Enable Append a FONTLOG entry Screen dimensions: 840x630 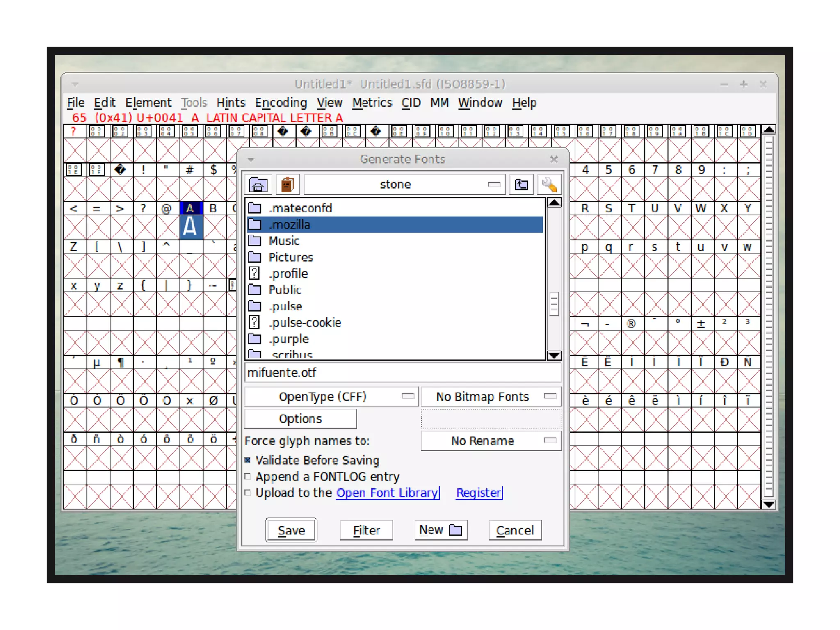coord(248,477)
